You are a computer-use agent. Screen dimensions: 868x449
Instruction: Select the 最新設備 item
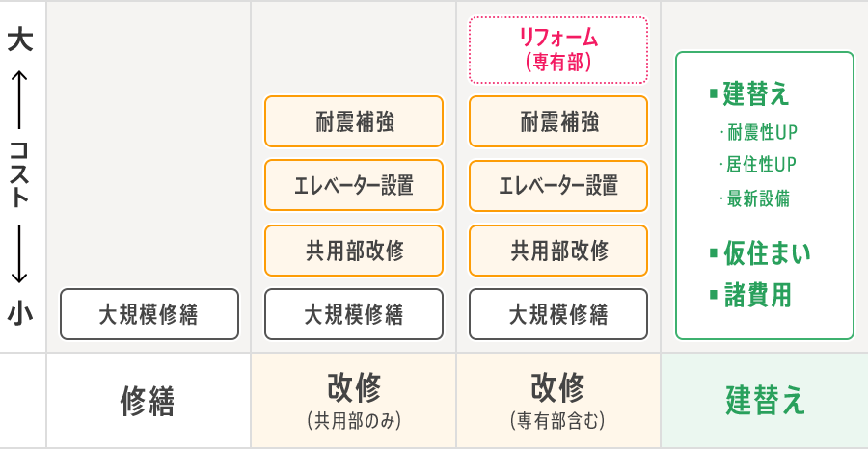click(x=758, y=198)
